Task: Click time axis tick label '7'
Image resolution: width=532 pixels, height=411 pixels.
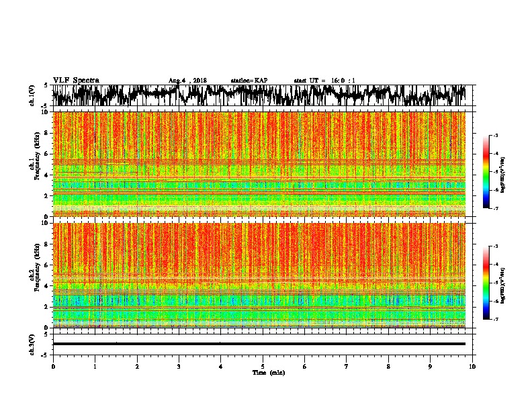Action: (x=347, y=367)
